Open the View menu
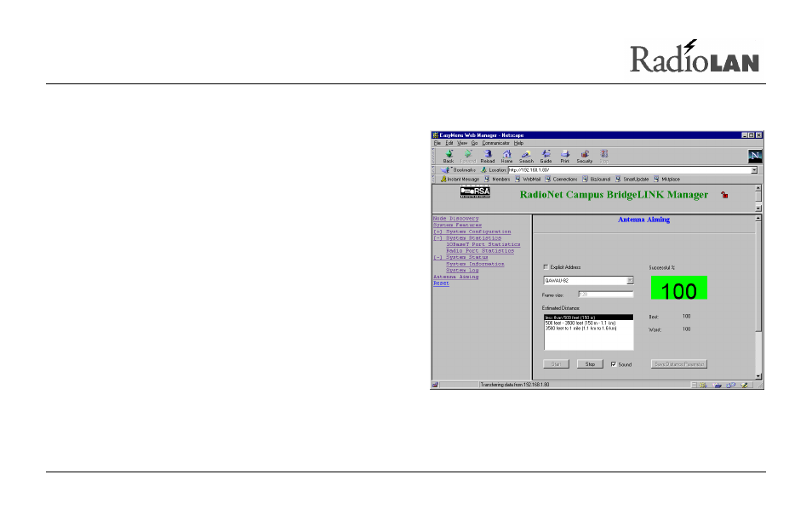 462,143
